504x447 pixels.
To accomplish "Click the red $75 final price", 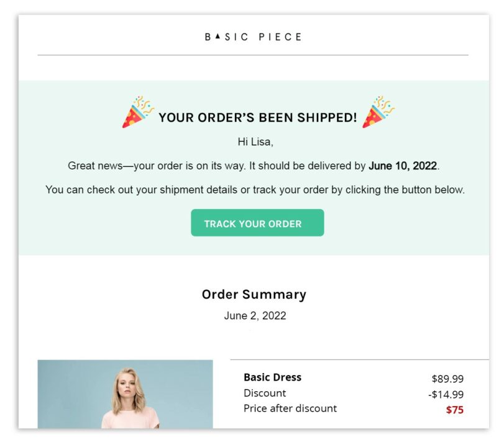I will (x=454, y=410).
